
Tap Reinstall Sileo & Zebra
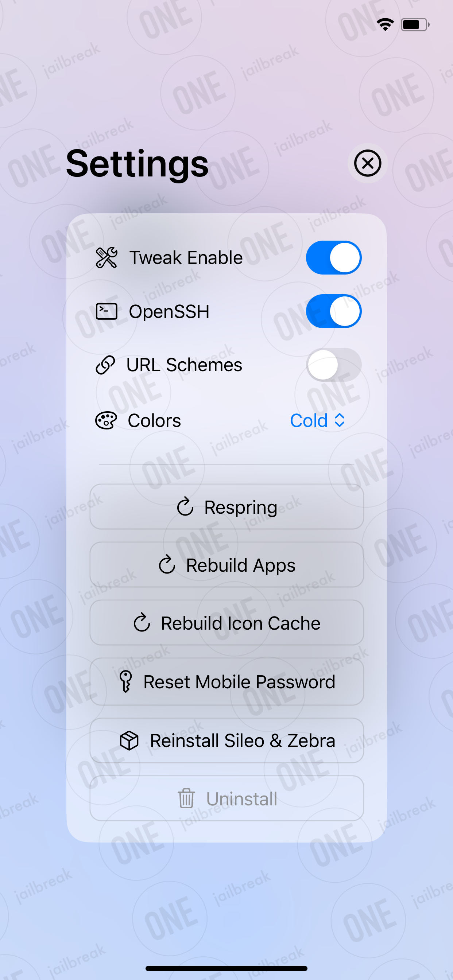[226, 740]
